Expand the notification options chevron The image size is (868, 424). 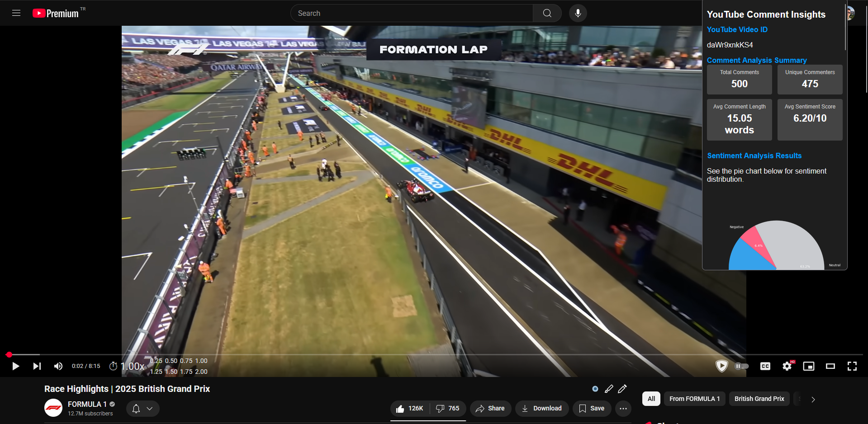coord(150,409)
